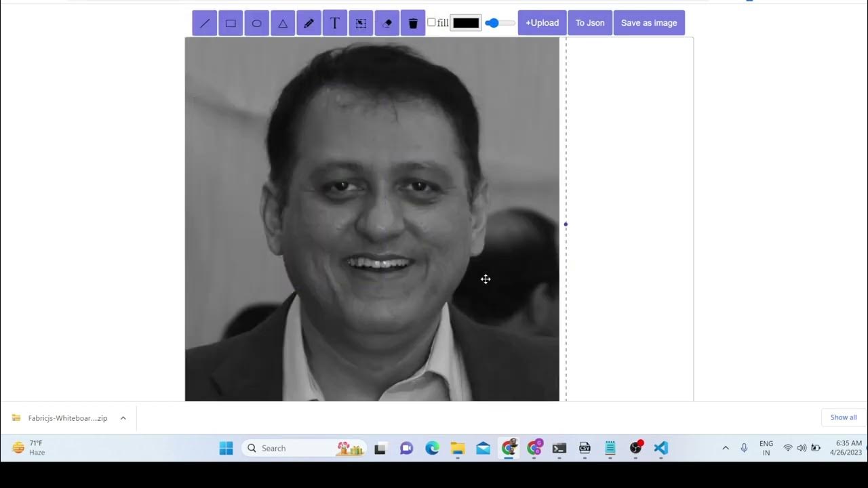Select the Triangle shape tool
The width and height of the screenshot is (868, 488).
coord(283,23)
